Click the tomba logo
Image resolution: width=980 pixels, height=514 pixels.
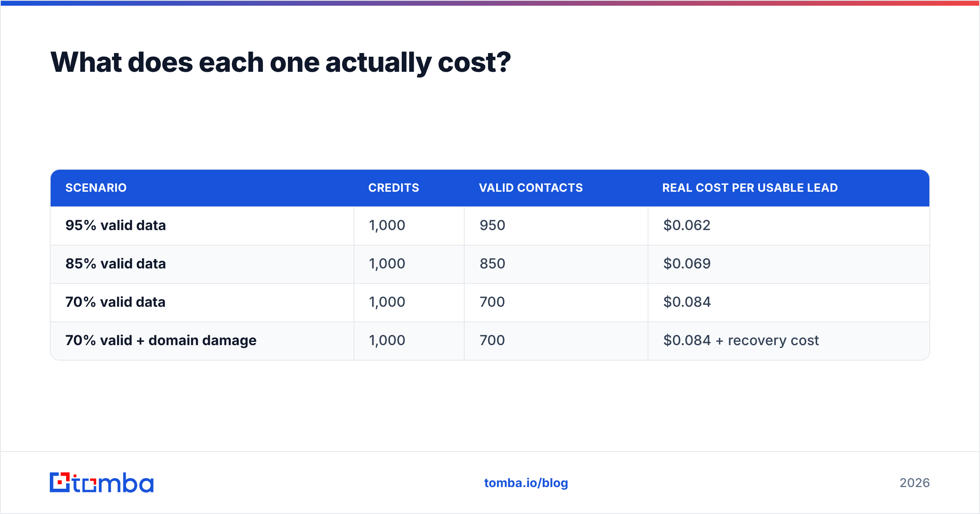[x=102, y=483]
